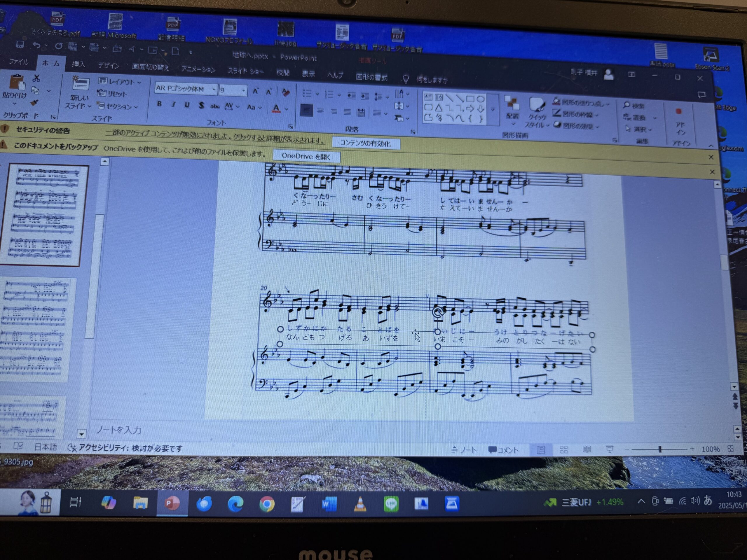Image resolution: width=747 pixels, height=560 pixels.
Task: Toggle Bold formatting
Action: pos(159,104)
